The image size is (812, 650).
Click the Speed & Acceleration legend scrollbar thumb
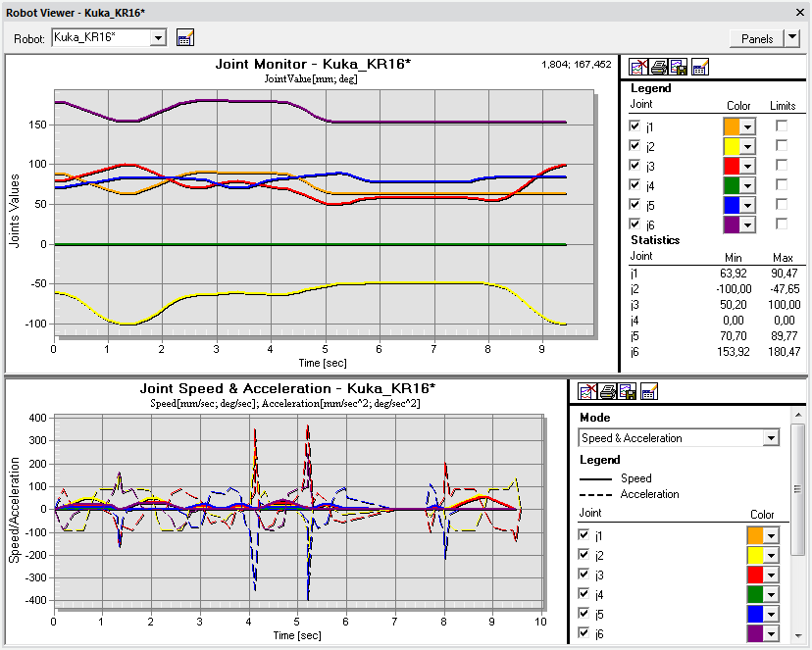click(797, 489)
